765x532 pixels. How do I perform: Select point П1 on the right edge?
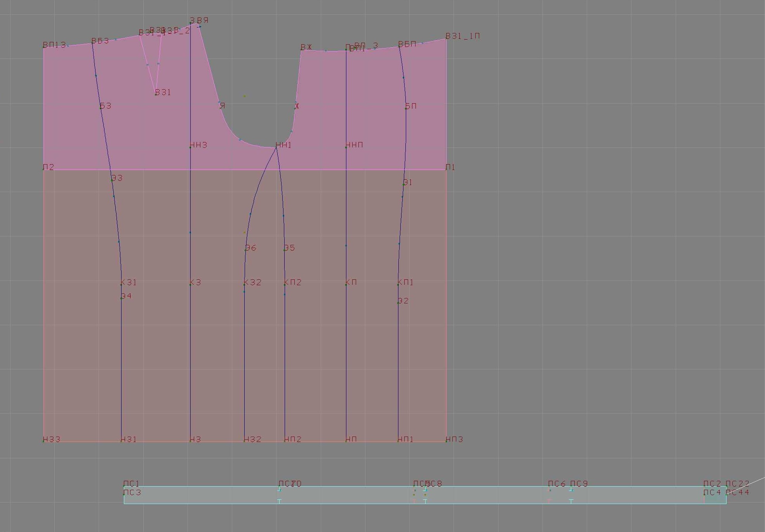446,170
